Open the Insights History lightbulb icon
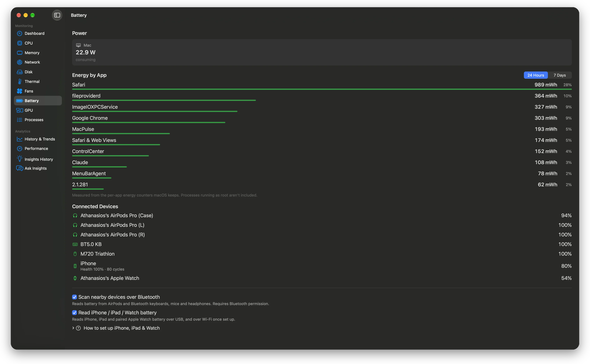 pos(20,159)
